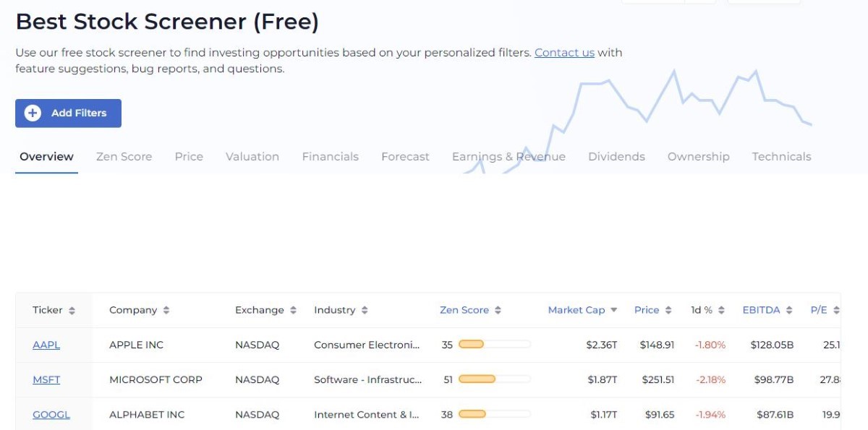Switch to the Forecast tab
The width and height of the screenshot is (868, 430).
(x=405, y=157)
